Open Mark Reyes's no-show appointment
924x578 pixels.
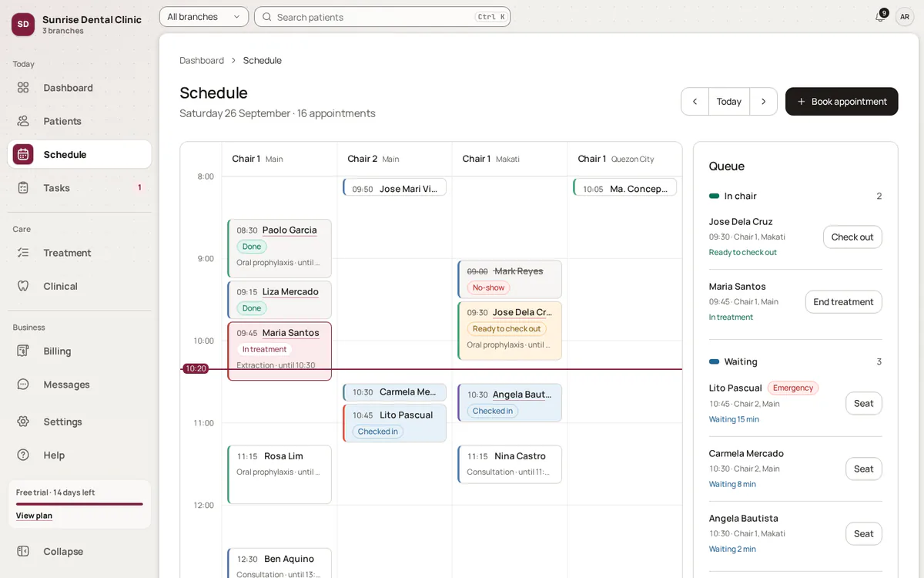coord(510,279)
